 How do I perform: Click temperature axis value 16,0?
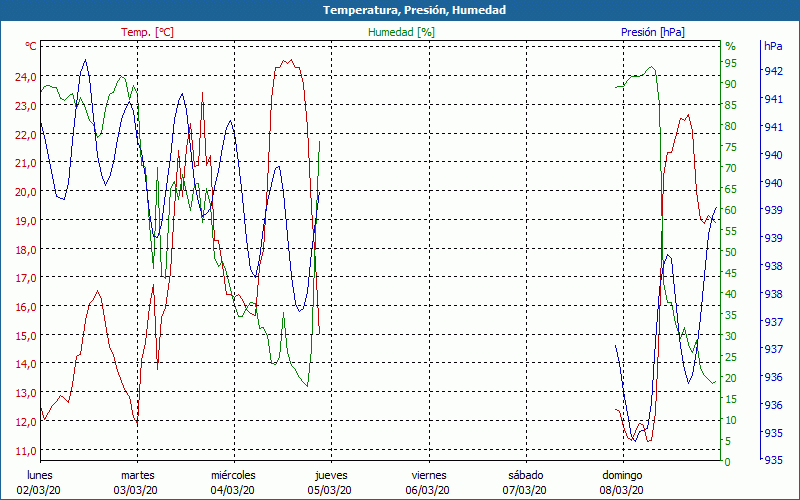point(25,307)
